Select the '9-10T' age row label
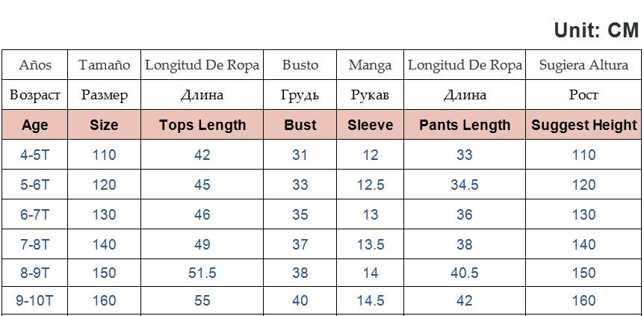 [x=35, y=300]
